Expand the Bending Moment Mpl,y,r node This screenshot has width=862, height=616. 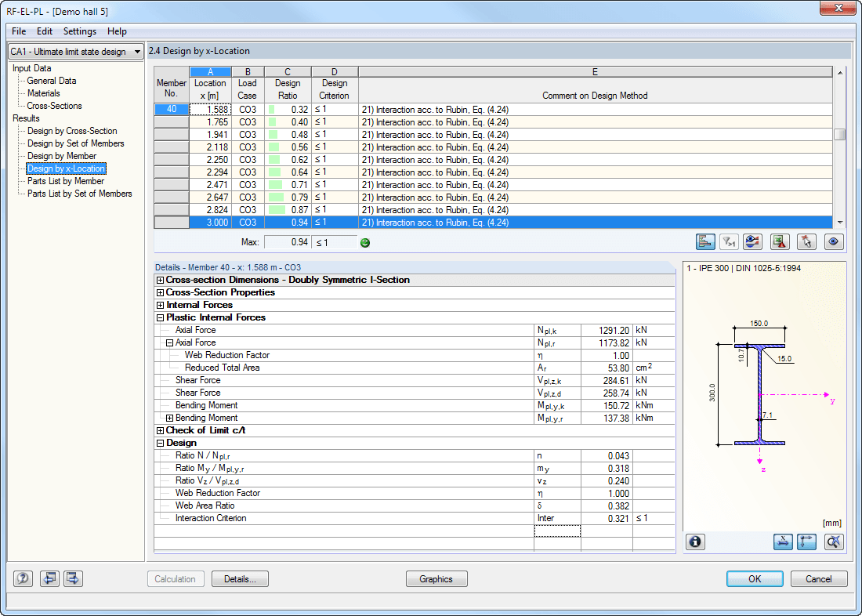tap(169, 418)
